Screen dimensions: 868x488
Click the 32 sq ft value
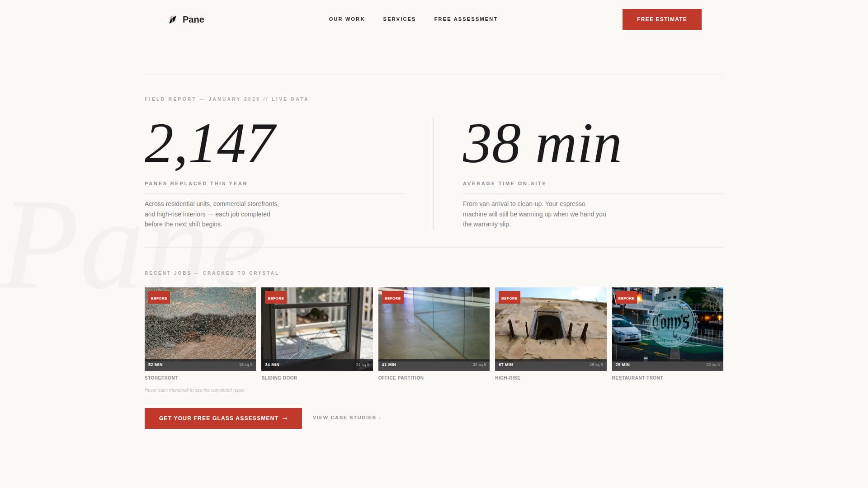(x=479, y=365)
